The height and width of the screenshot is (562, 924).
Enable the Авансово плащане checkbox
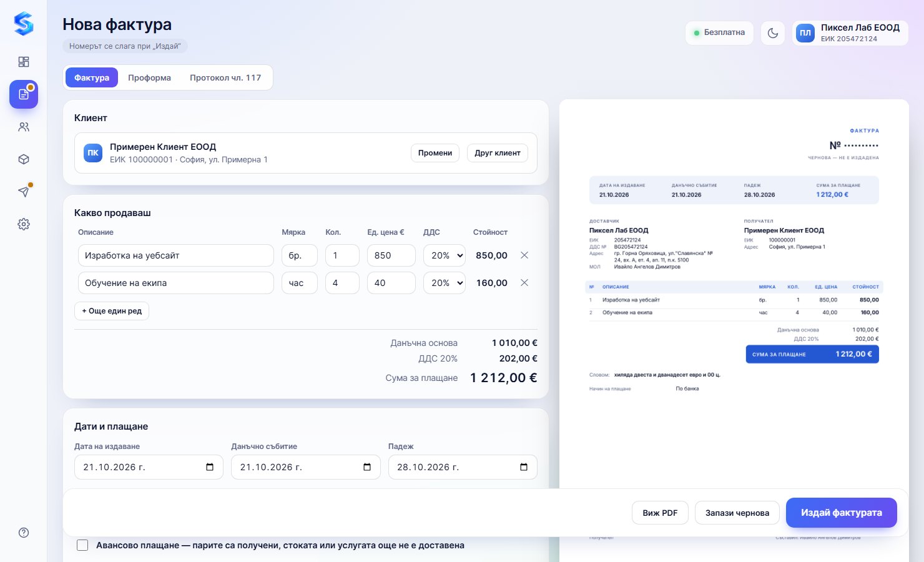click(82, 545)
